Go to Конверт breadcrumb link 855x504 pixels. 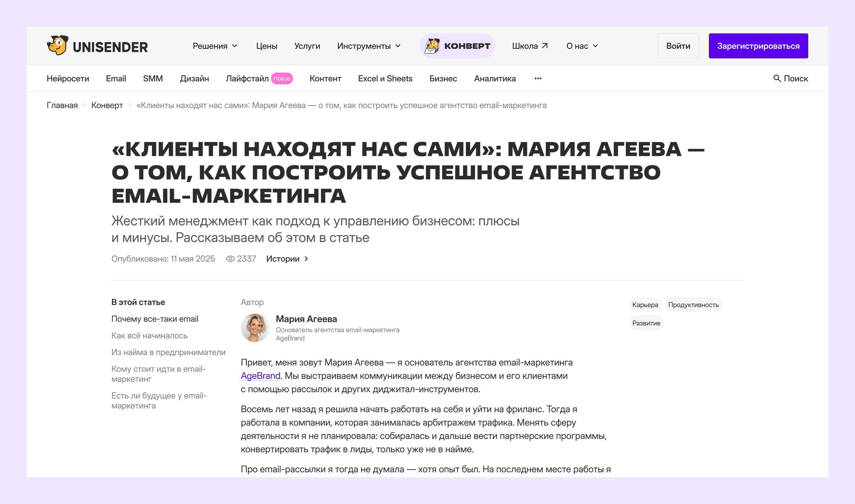(107, 105)
